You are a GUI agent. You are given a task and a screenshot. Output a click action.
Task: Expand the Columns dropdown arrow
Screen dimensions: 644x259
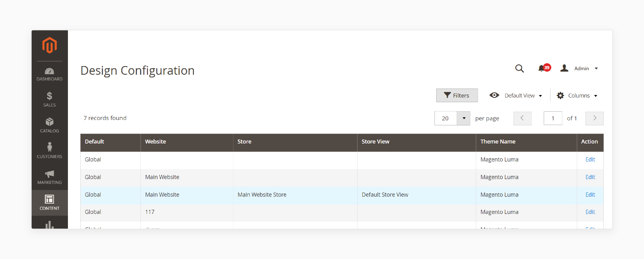[596, 96]
